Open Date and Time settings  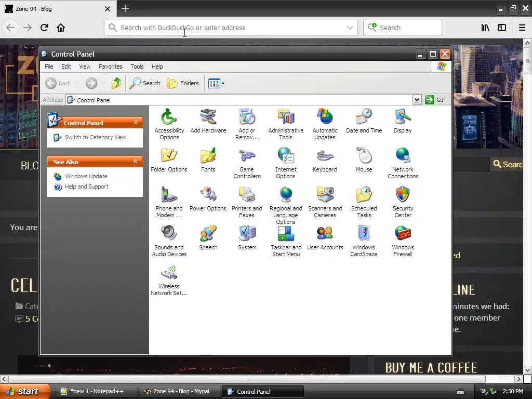pyautogui.click(x=364, y=121)
